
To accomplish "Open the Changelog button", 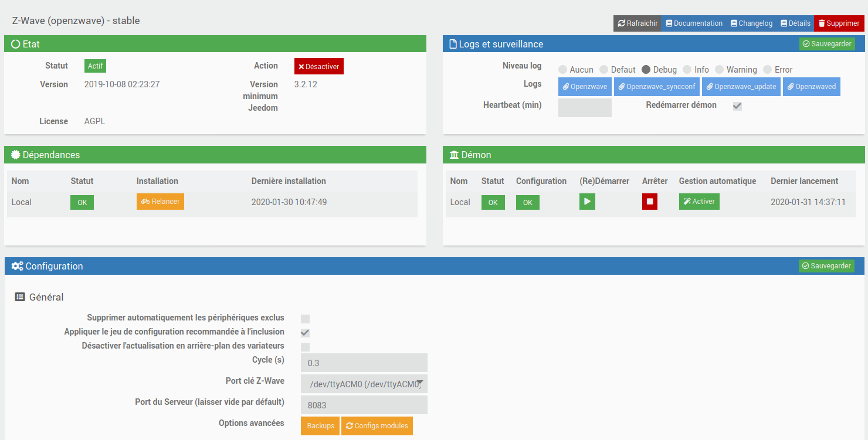I will (x=751, y=23).
